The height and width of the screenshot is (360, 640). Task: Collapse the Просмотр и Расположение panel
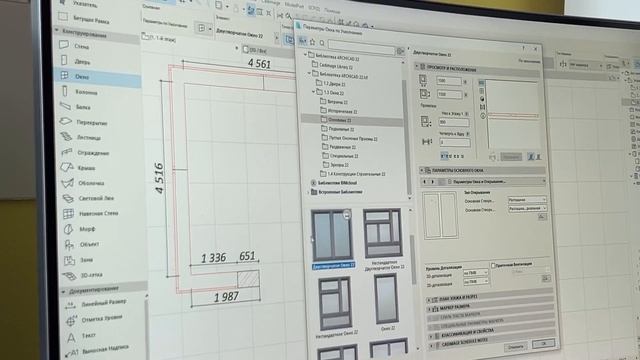point(417,66)
